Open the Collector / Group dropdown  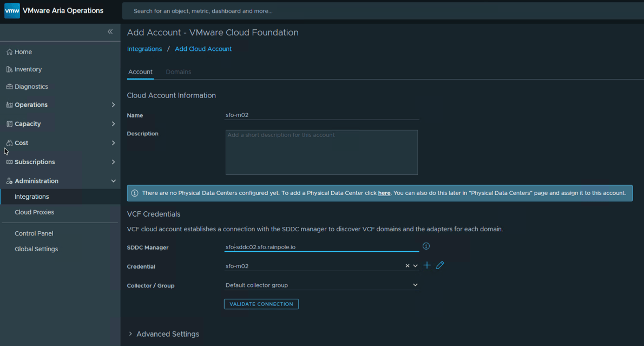click(321, 285)
